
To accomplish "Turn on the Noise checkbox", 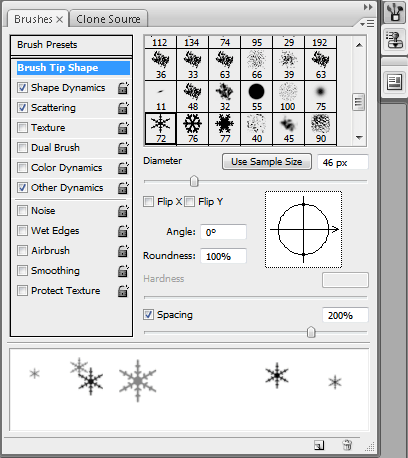I will pyautogui.click(x=22, y=211).
